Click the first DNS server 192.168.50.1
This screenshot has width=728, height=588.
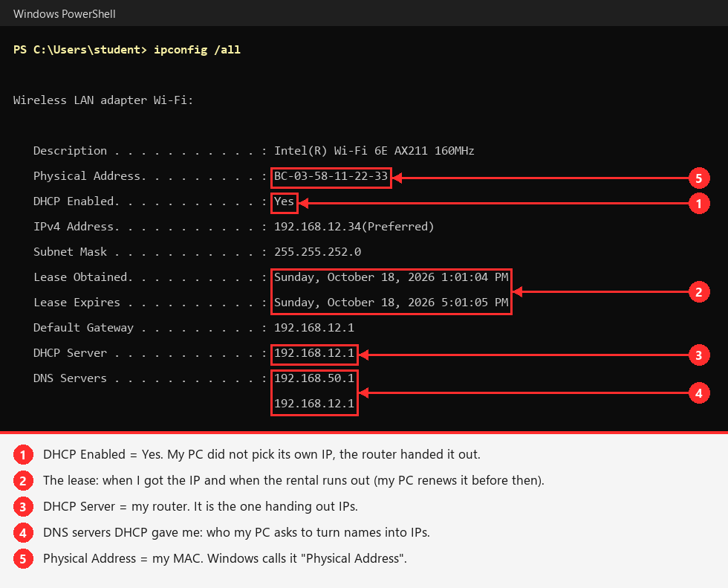coord(313,378)
